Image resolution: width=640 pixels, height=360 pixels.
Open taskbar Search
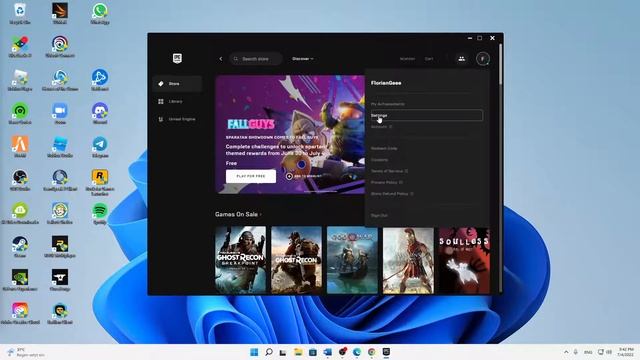[269, 352]
